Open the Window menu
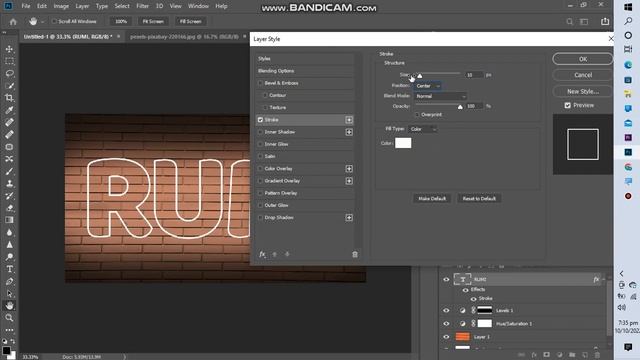Screen dimensions: 640x360 pos(198,6)
